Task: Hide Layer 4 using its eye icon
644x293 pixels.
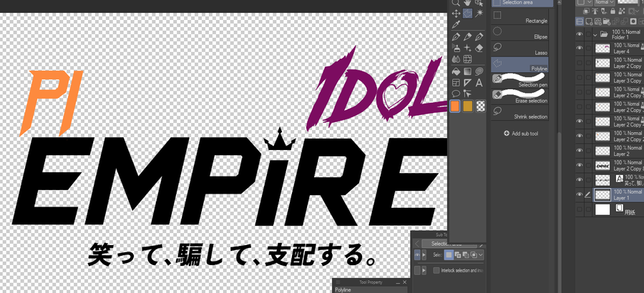Action: coord(580,49)
